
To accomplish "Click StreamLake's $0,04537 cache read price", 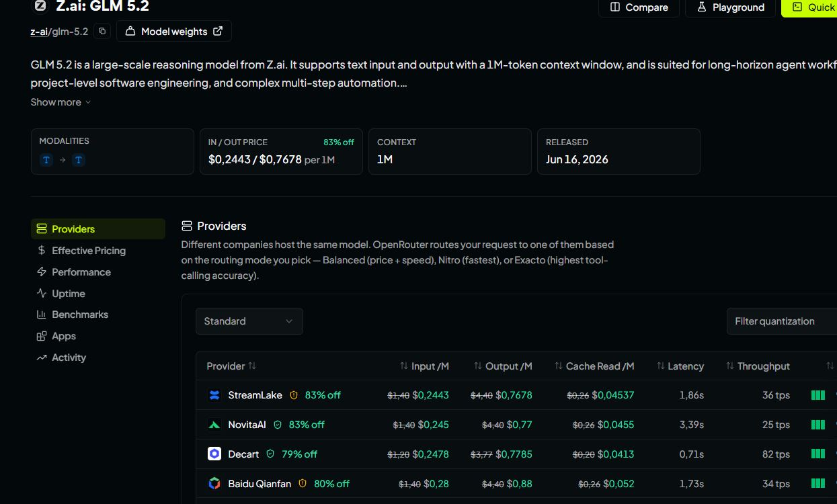I will point(612,395).
